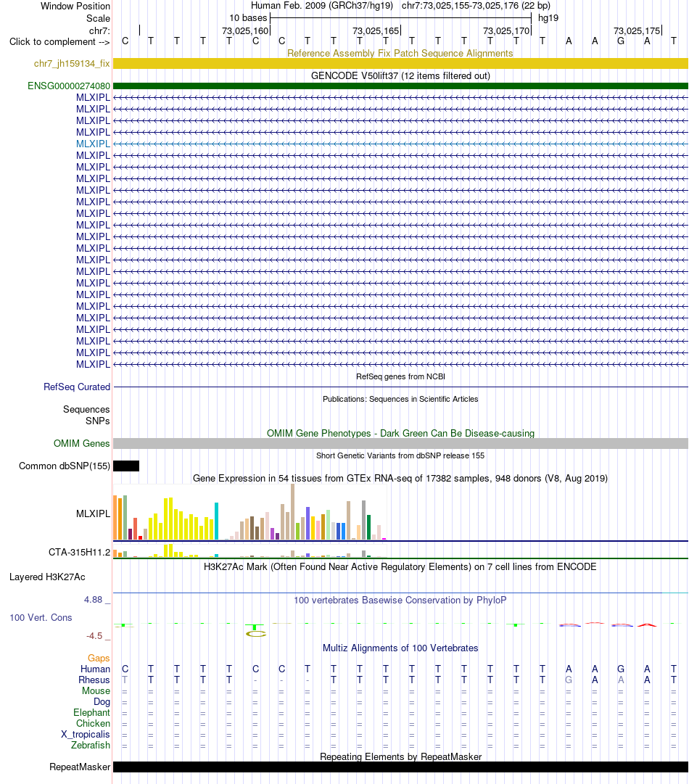Click the G base in the reference sequence row
This screenshot has height=784, width=689.
621,41
